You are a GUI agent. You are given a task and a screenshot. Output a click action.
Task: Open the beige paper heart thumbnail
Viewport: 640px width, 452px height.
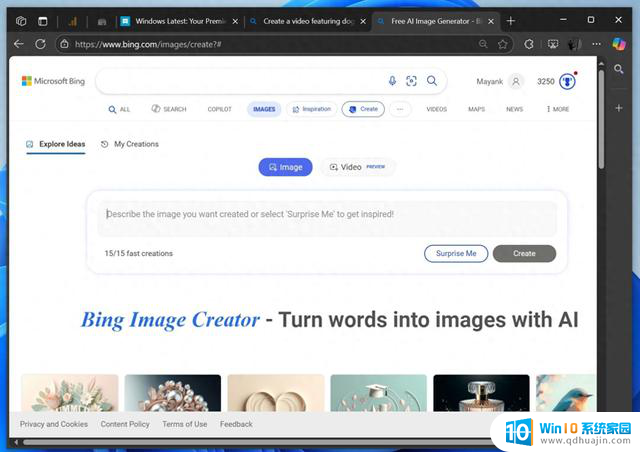pos(276,393)
